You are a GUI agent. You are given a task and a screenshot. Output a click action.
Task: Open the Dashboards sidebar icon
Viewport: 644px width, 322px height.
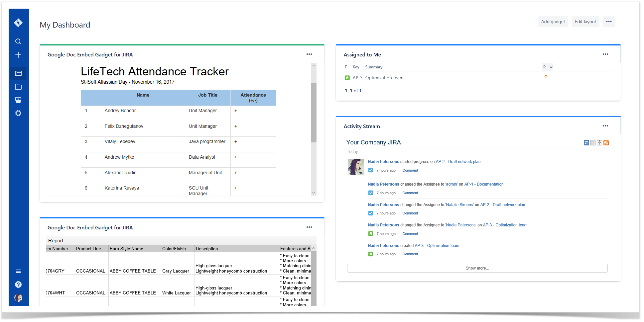[x=18, y=73]
